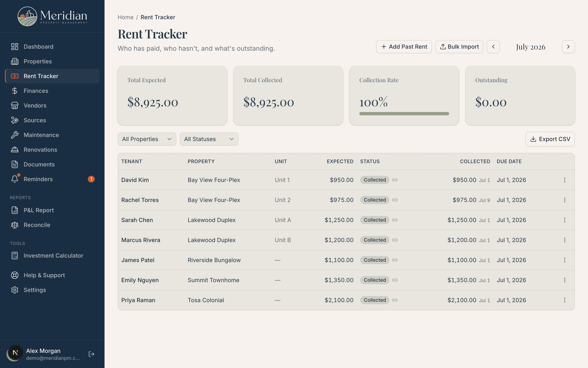This screenshot has height=368, width=588.
Task: Click link icon in David Kim row
Action: tap(395, 180)
